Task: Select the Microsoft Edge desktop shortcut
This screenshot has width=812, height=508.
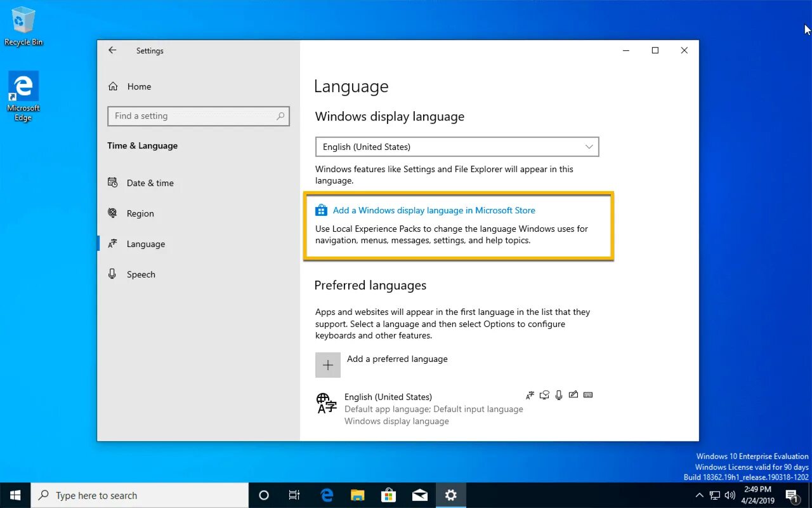Action: pos(23,96)
